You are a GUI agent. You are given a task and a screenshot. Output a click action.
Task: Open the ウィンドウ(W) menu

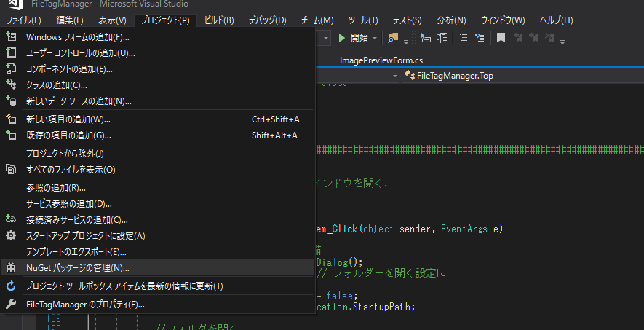(x=503, y=20)
